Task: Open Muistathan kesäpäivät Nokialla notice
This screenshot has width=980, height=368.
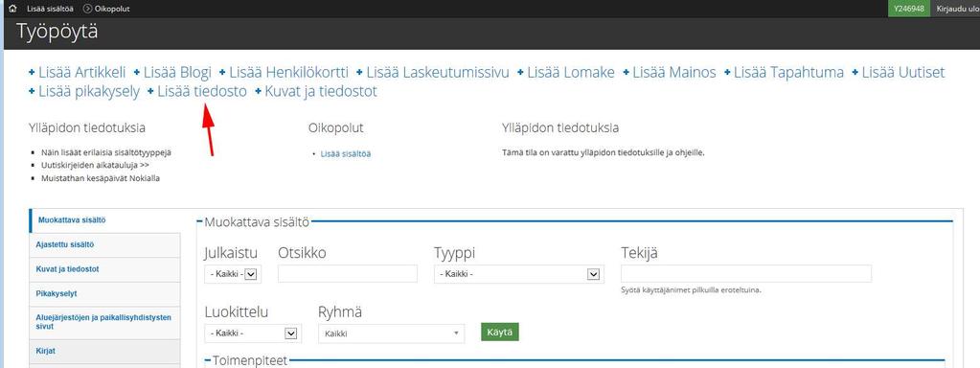Action: click(101, 178)
